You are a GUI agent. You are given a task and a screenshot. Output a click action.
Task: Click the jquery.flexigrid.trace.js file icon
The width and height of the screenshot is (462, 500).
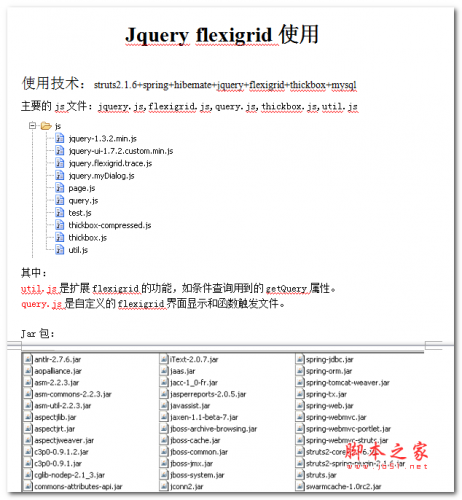click(60, 163)
